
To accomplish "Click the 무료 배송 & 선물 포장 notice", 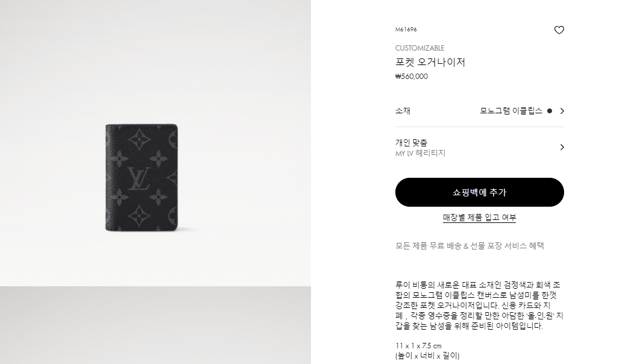I will (469, 246).
